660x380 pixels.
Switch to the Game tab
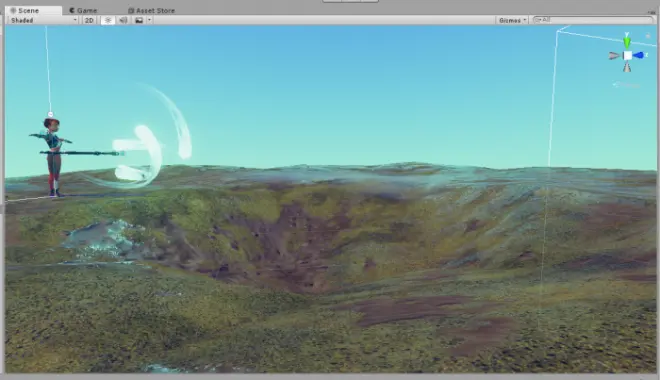(83, 10)
